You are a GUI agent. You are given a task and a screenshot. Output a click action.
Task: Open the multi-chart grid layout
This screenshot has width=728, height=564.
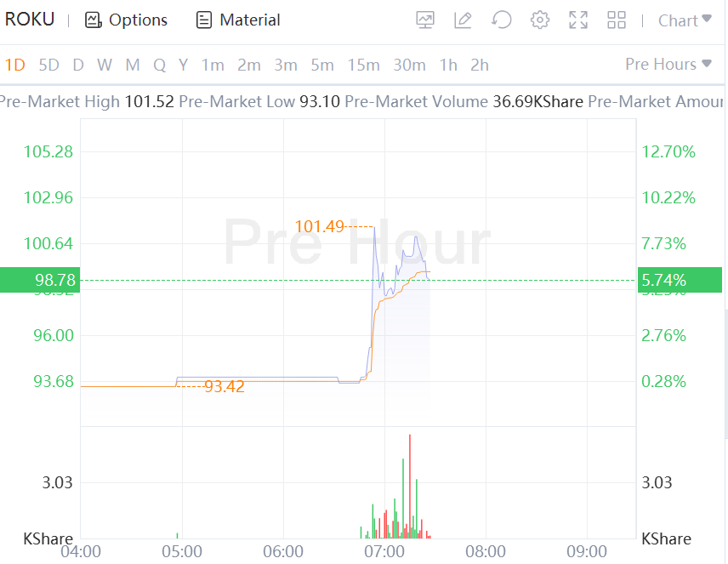tap(617, 20)
